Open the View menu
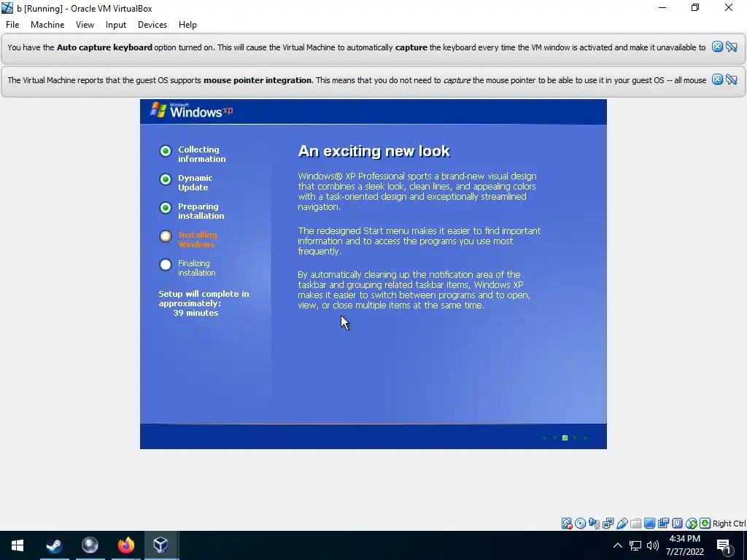Image resolution: width=747 pixels, height=560 pixels. click(85, 25)
